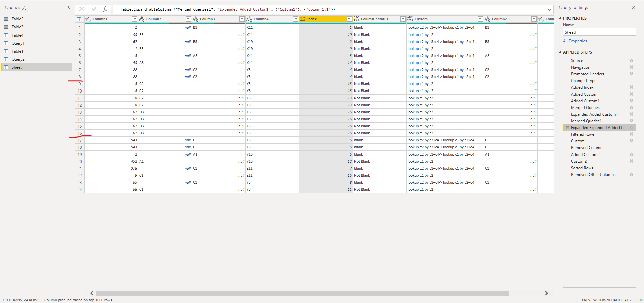Viewport: 644px width, 303px height.
Task: Open the All Properties link
Action: (575, 41)
